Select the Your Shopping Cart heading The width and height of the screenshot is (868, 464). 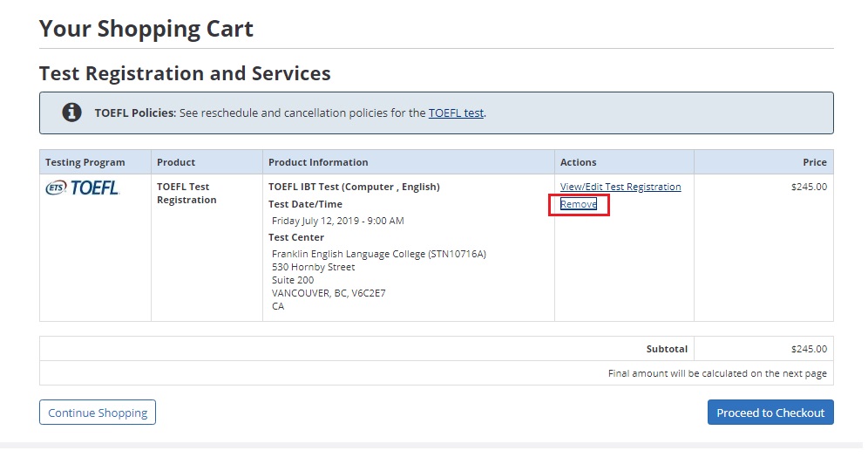146,29
